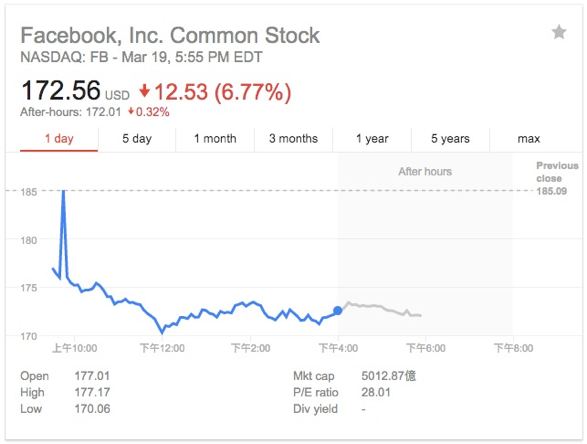
Task: Click the 172.56 current price
Action: (x=61, y=91)
